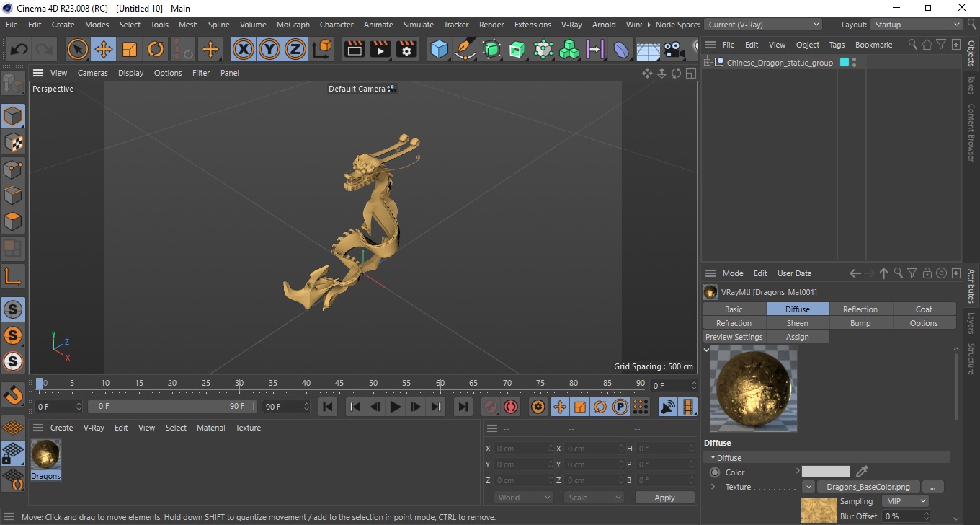Click Record Active Objects button
The height and width of the screenshot is (525, 980).
coord(491,407)
